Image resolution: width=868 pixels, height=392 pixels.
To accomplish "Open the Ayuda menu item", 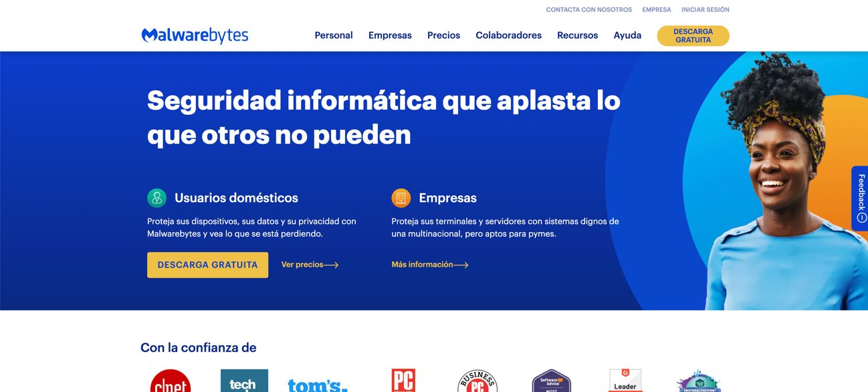I will pyautogui.click(x=627, y=35).
